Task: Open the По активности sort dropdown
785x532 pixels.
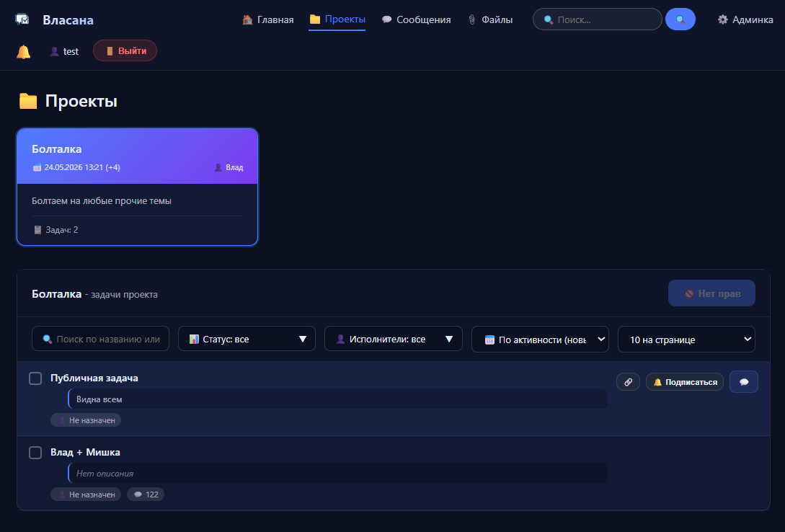Action: (540, 340)
